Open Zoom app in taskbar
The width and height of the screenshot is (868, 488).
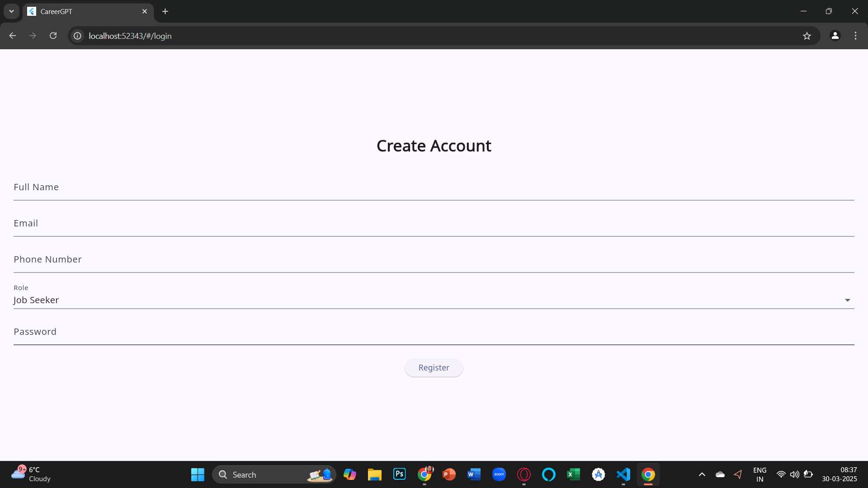499,474
